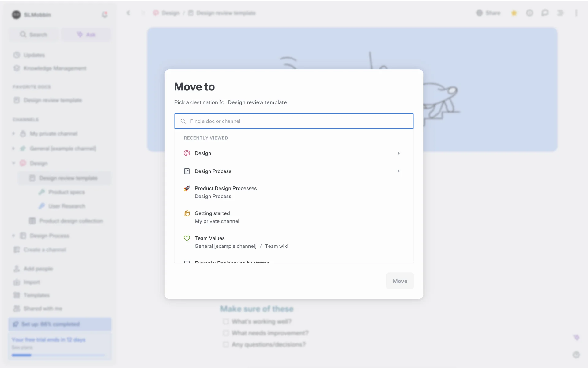Click the waving hand Getting started icon
The image size is (588, 368).
click(x=187, y=213)
